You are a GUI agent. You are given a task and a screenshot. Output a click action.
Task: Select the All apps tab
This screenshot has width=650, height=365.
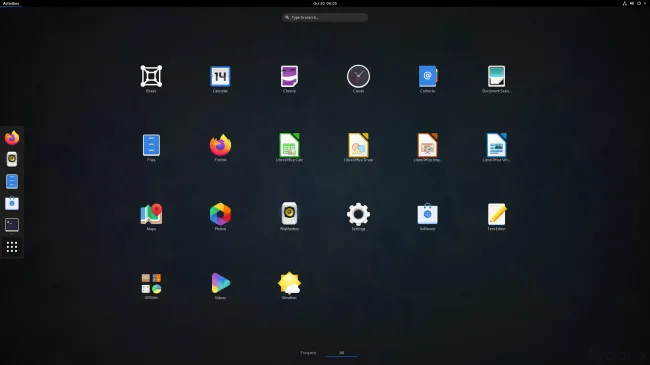tap(341, 353)
